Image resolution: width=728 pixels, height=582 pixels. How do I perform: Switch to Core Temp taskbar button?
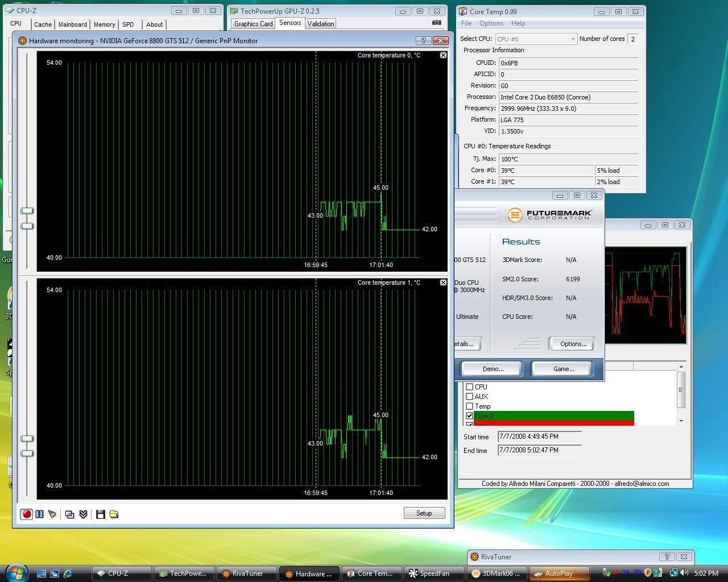(x=372, y=573)
